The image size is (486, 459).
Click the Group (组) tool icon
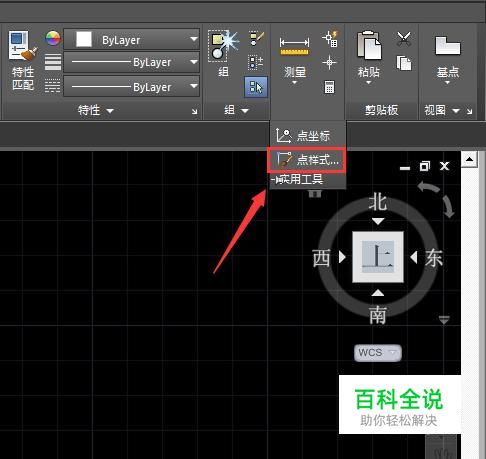(223, 46)
